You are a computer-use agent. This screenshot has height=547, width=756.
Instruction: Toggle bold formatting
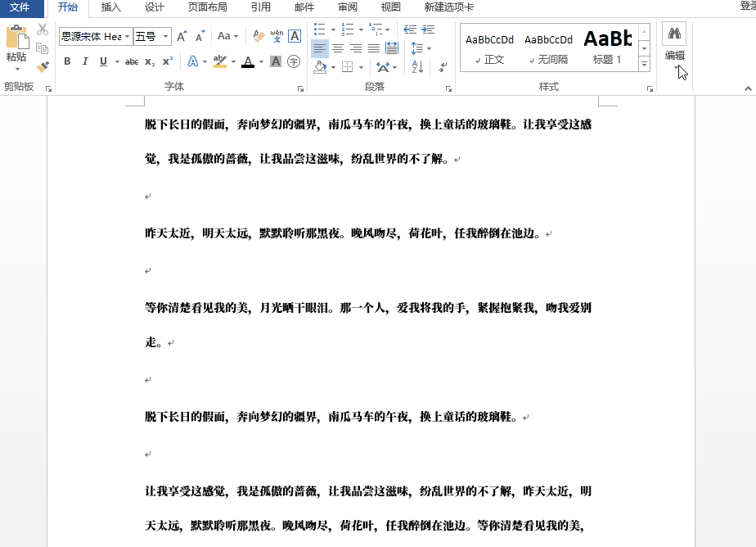tap(67, 61)
